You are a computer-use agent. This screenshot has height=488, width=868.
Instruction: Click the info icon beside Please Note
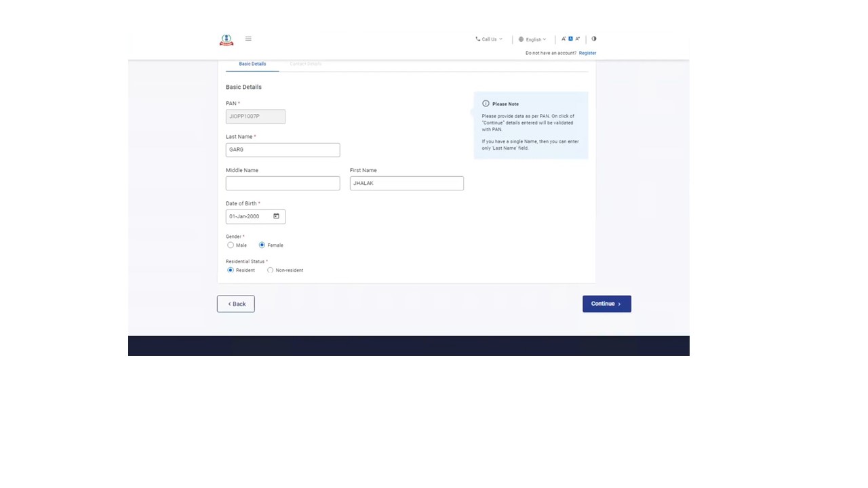click(x=486, y=104)
